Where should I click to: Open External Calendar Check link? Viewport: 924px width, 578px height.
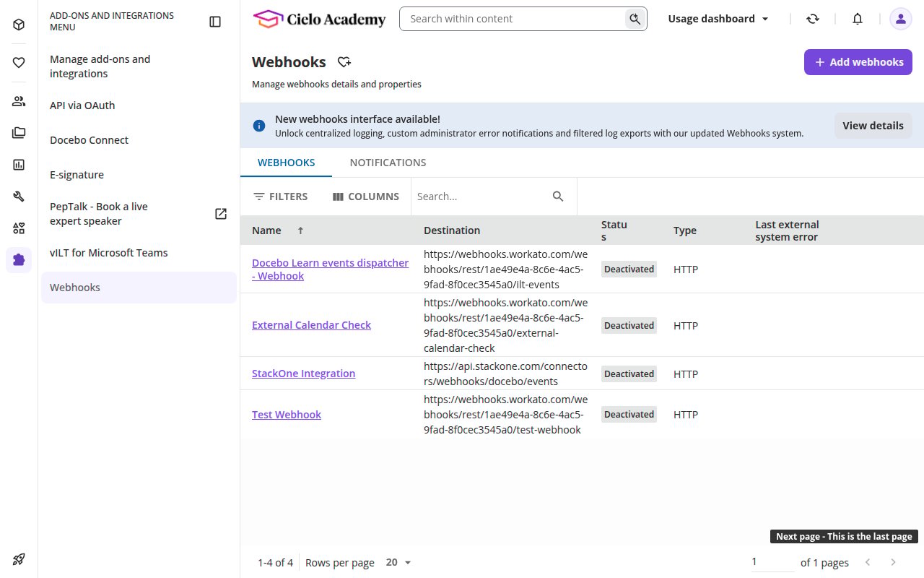pos(311,325)
